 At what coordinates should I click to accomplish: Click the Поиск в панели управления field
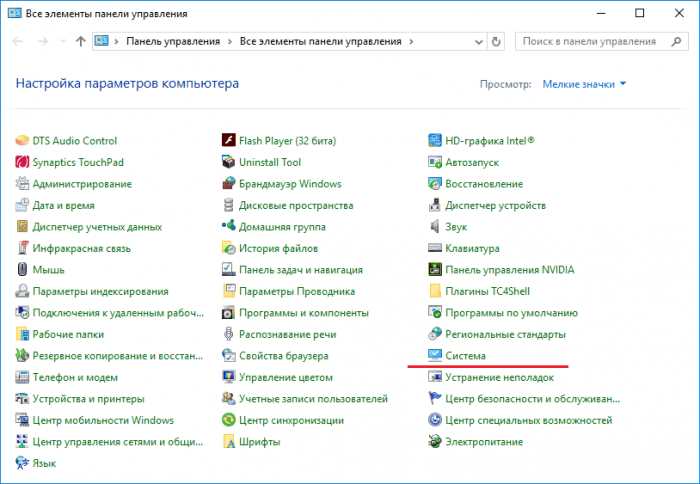tap(601, 42)
